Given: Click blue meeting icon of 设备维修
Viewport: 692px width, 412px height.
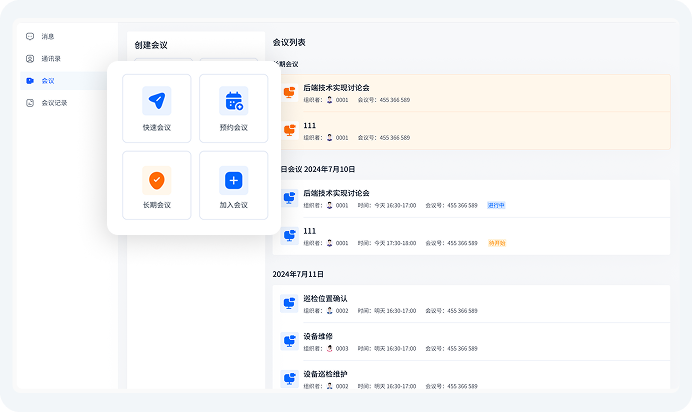Looking at the screenshot, I should pyautogui.click(x=290, y=341).
